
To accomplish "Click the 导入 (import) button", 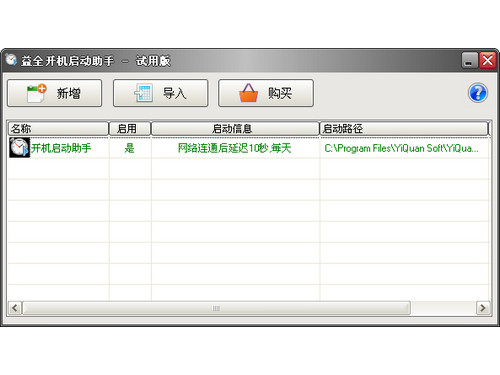I will 160,93.
